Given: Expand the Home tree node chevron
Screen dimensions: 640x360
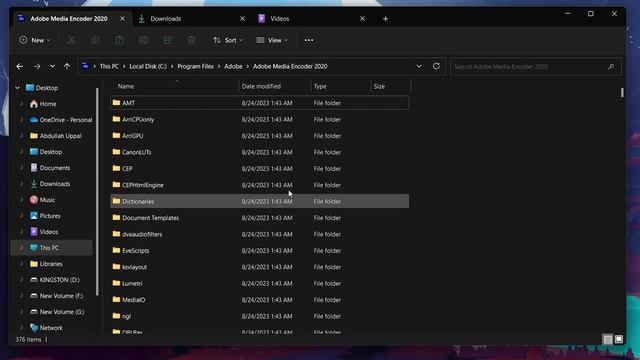Looking at the screenshot, I should pos(22,104).
